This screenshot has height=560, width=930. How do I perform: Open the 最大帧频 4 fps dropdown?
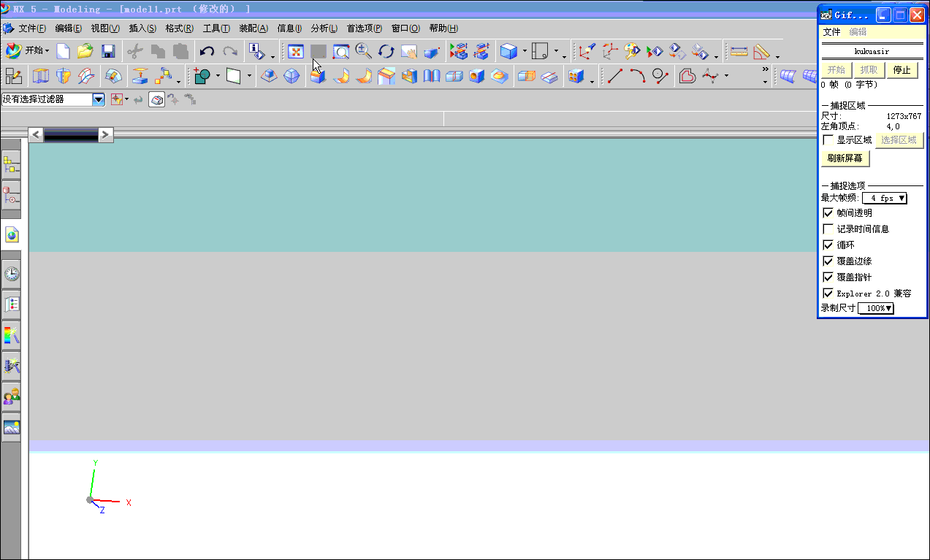(x=885, y=198)
